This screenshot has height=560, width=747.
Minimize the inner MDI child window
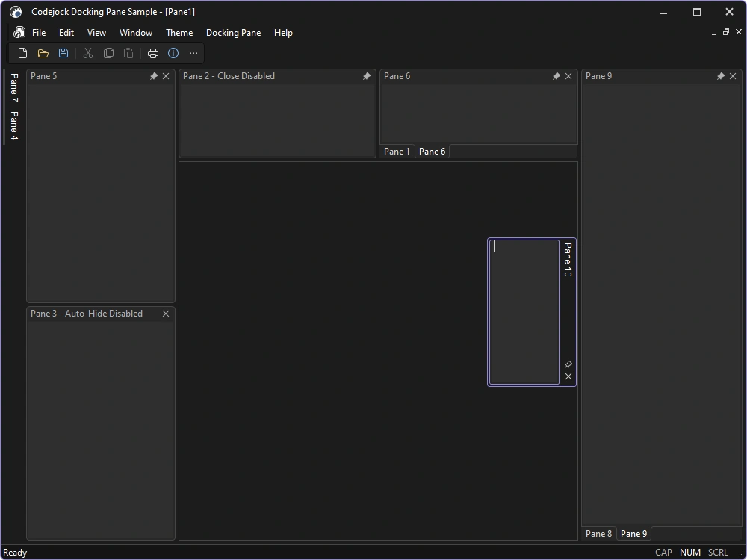tap(713, 33)
